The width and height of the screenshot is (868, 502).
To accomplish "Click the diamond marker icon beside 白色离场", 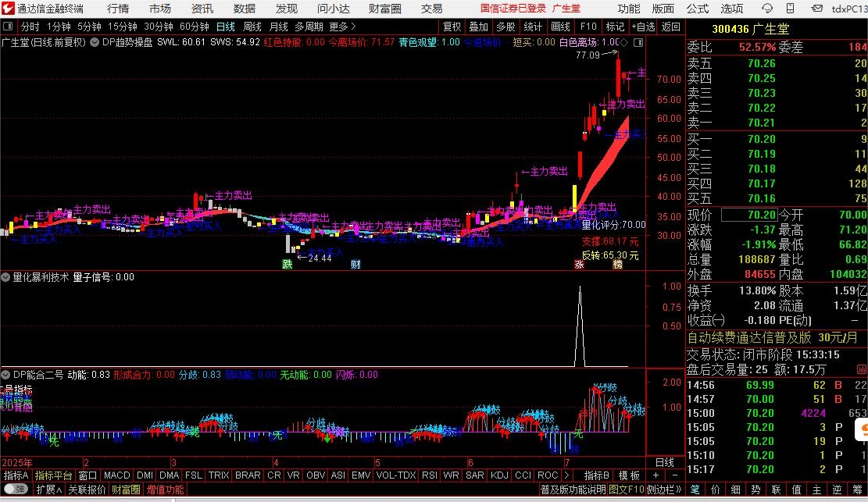I will click(x=624, y=43).
